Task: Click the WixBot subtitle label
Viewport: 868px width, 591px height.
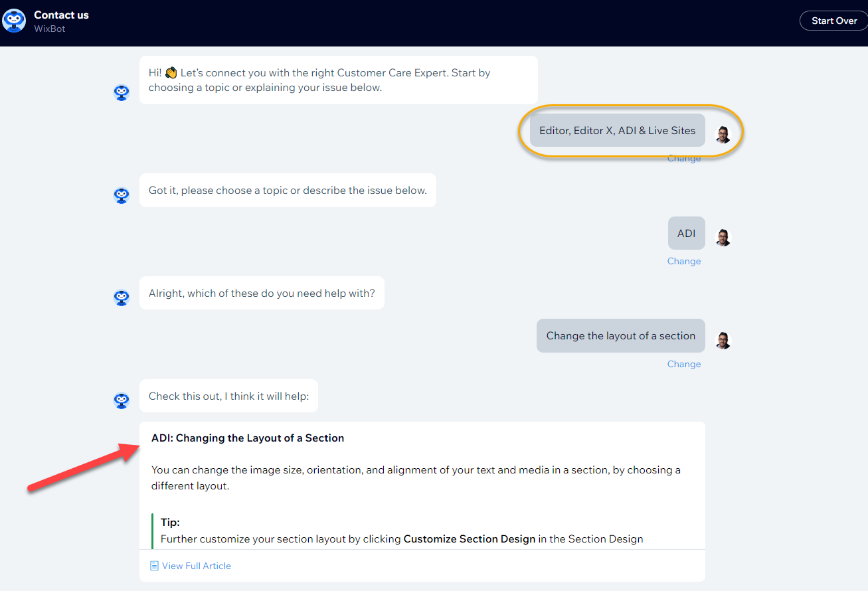Action: [x=49, y=29]
